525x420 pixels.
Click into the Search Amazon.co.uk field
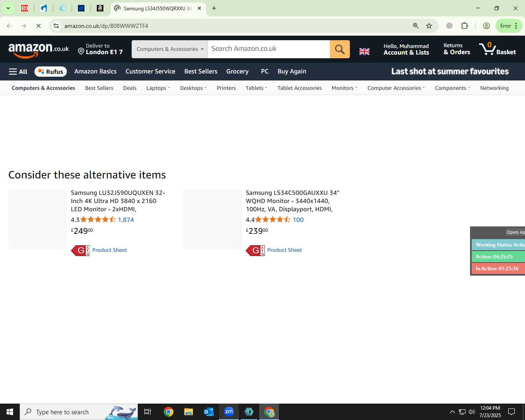pyautogui.click(x=269, y=49)
